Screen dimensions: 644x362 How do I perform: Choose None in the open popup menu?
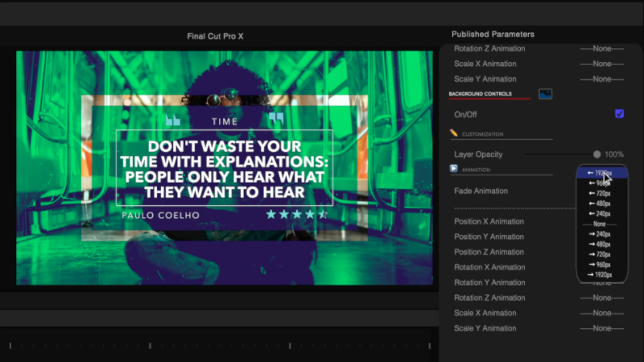pyautogui.click(x=600, y=224)
